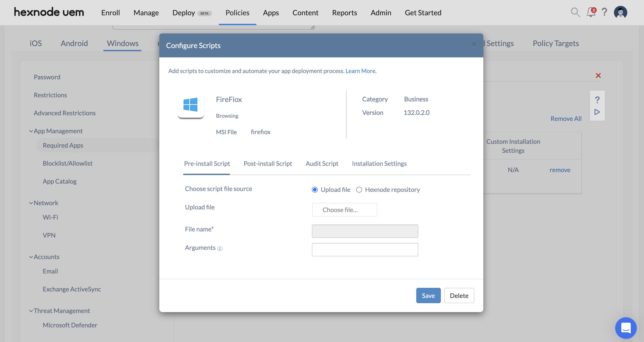Select Wi-Fi in sidebar

click(50, 217)
